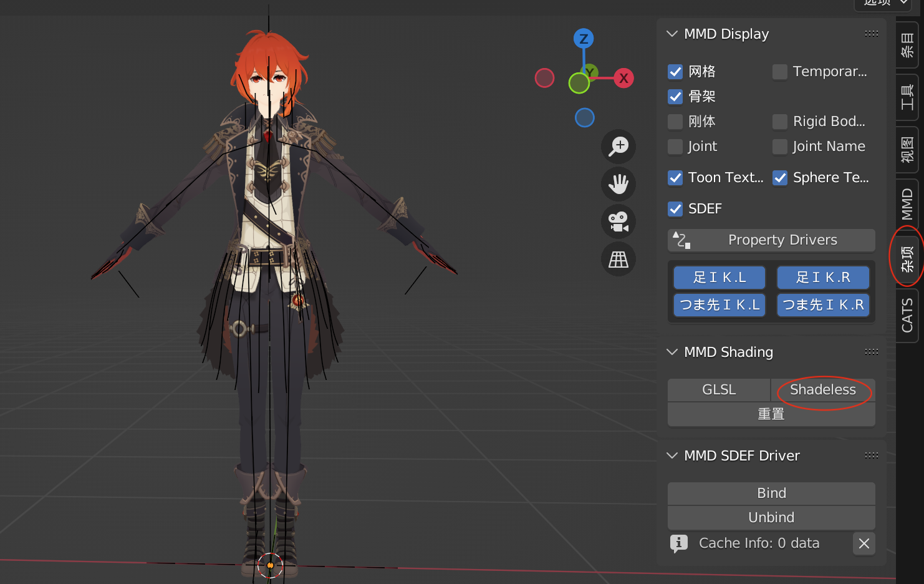
Task: Toggle camera view icon
Action: [618, 221]
